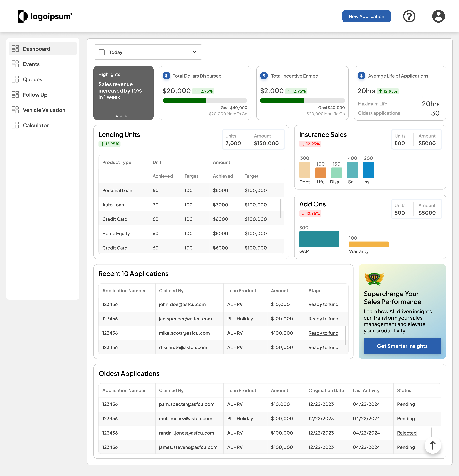The width and height of the screenshot is (459, 476).
Task: Click the winged shield badge in promo card
Action: tap(374, 279)
